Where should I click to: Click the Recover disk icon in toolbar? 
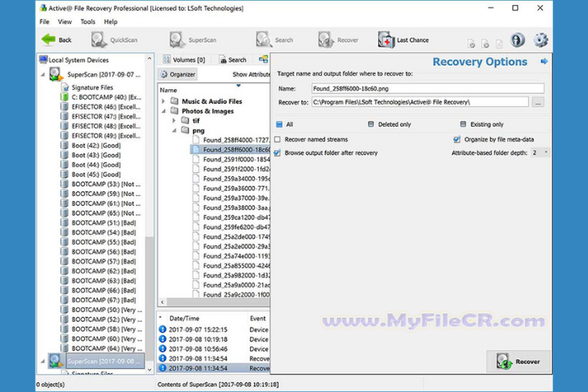coord(326,39)
